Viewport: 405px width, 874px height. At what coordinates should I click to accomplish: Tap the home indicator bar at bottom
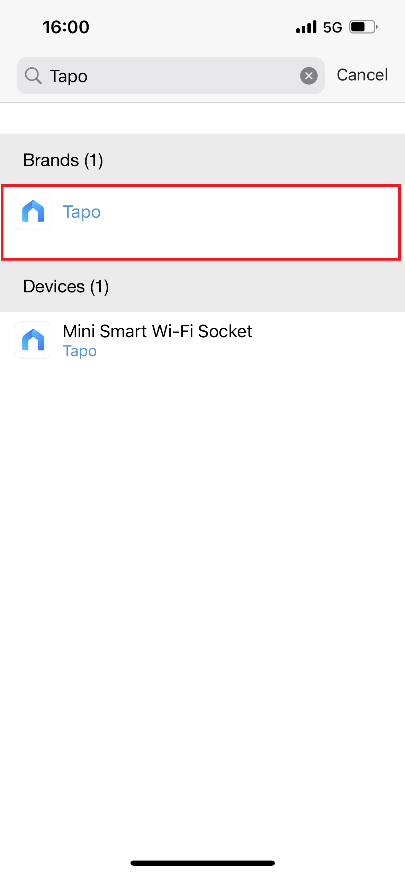(x=203, y=863)
